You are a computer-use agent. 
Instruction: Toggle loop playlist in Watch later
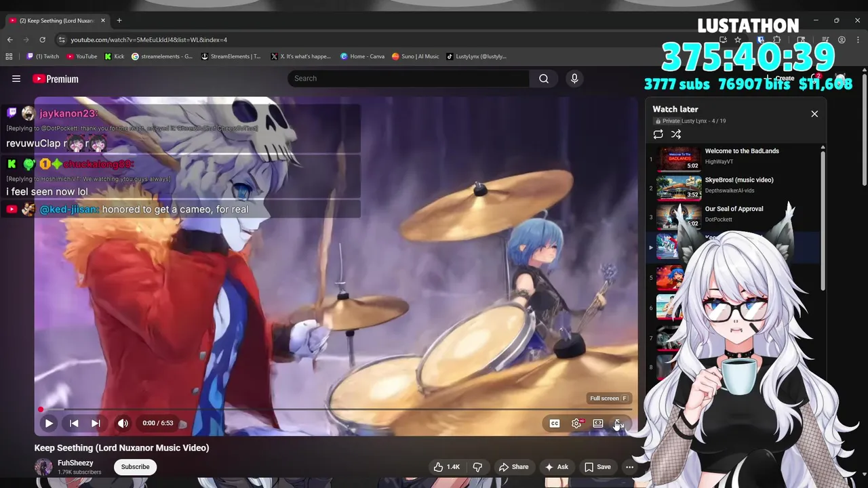pyautogui.click(x=658, y=134)
